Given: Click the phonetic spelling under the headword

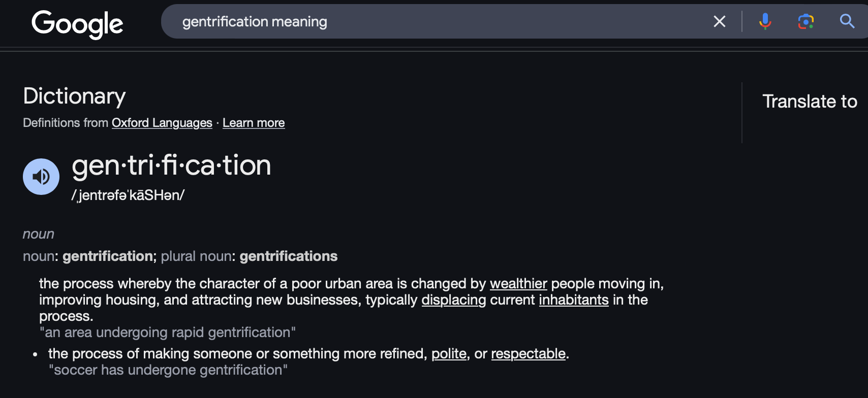Looking at the screenshot, I should click(128, 195).
